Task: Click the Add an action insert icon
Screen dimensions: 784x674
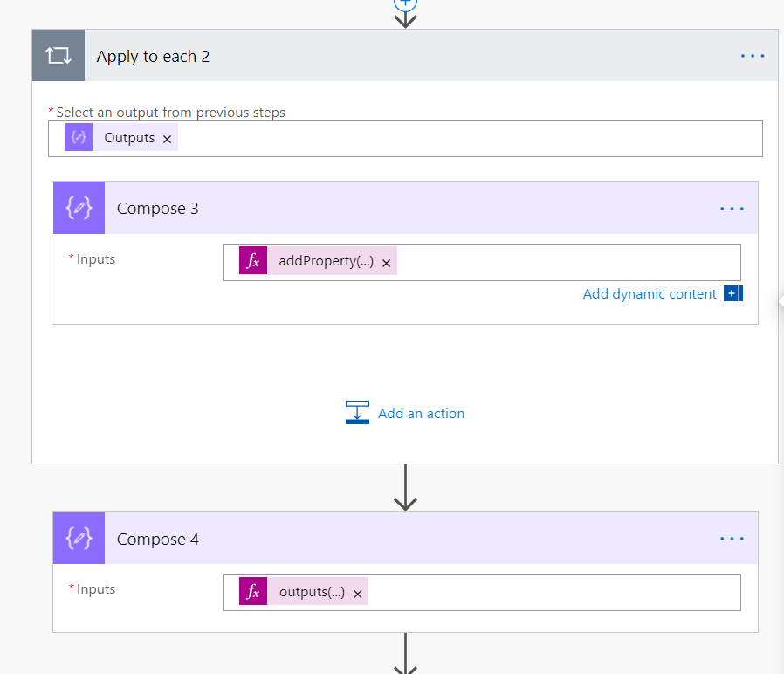Action: pyautogui.click(x=357, y=412)
